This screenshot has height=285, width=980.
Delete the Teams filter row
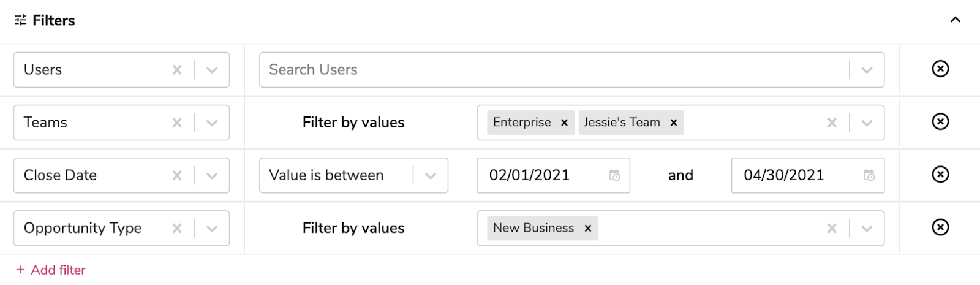pos(940,121)
